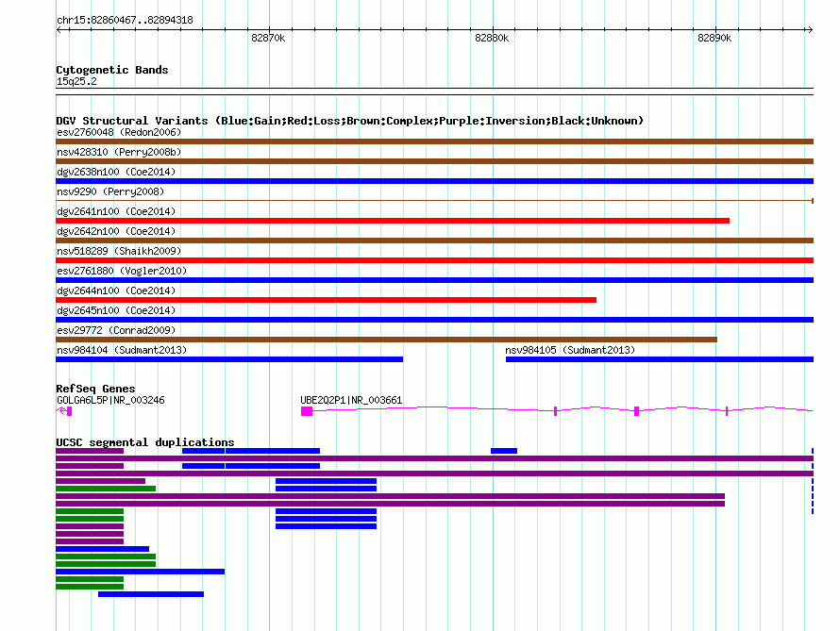The image size is (840, 631).
Task: Open variant dgv2644n100 (Coe2014) label
Action: pyautogui.click(x=116, y=291)
